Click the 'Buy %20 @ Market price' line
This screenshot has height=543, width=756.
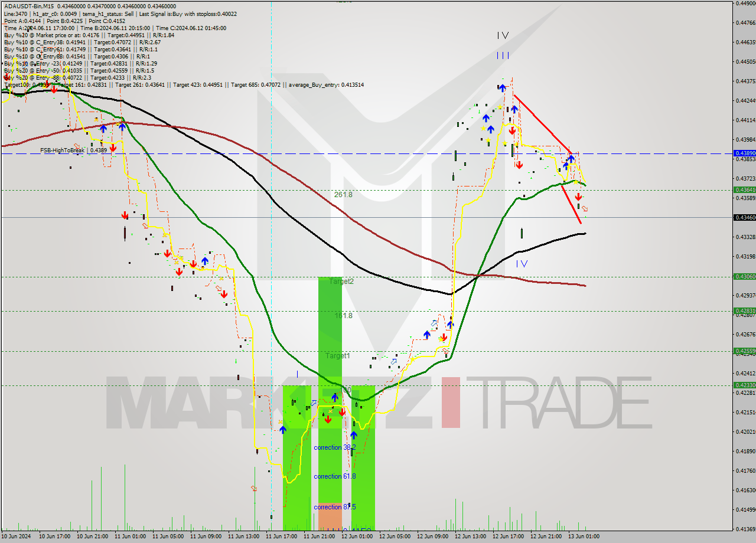(89, 35)
